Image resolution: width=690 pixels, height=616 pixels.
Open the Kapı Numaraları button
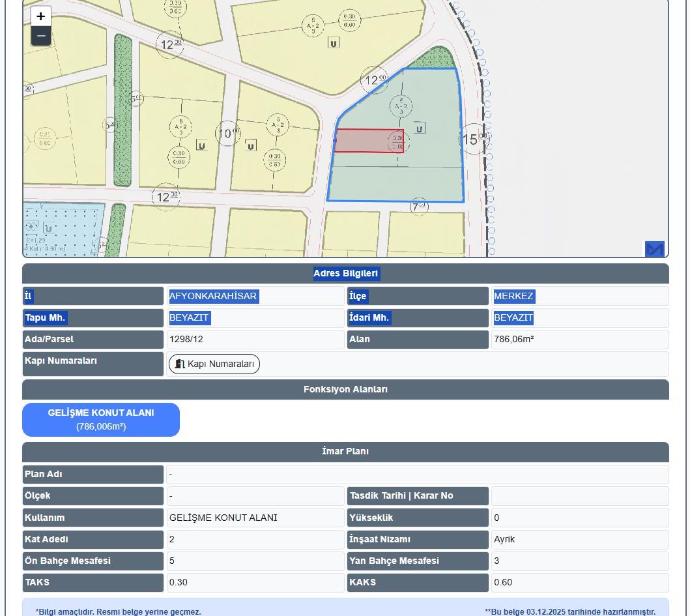point(214,364)
